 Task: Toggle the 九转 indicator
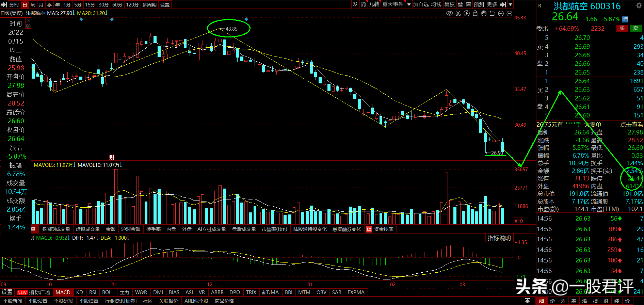(374, 4)
